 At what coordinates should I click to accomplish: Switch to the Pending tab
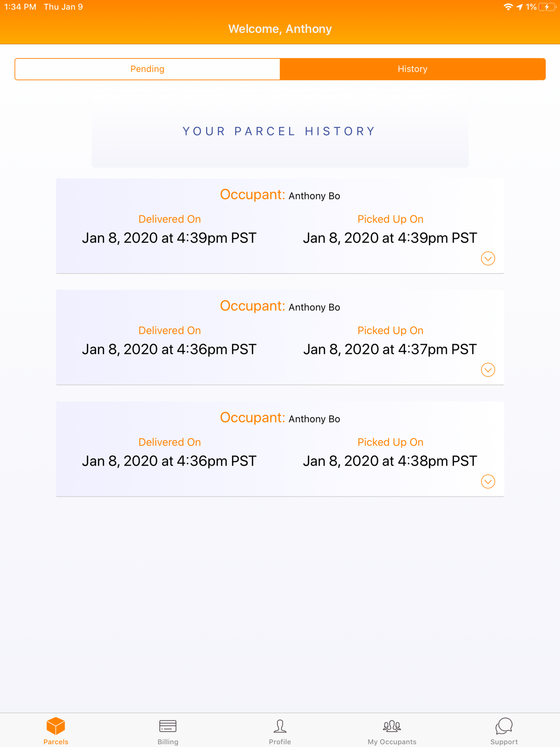tap(147, 69)
